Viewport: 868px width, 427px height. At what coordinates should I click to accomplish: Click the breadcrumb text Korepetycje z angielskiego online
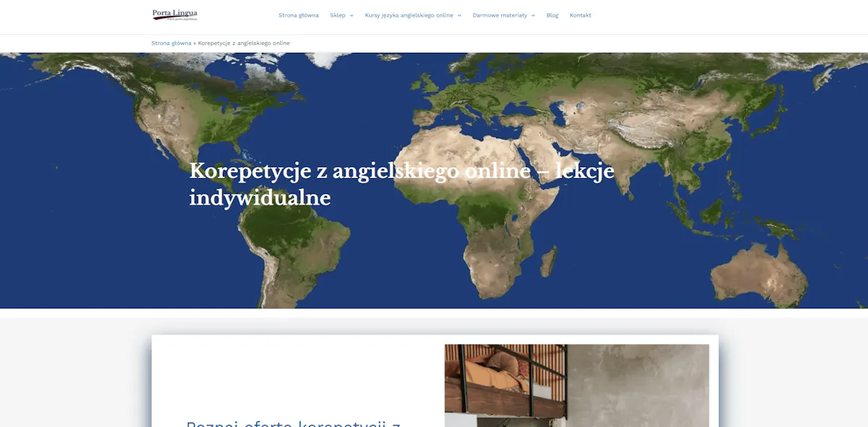[244, 43]
